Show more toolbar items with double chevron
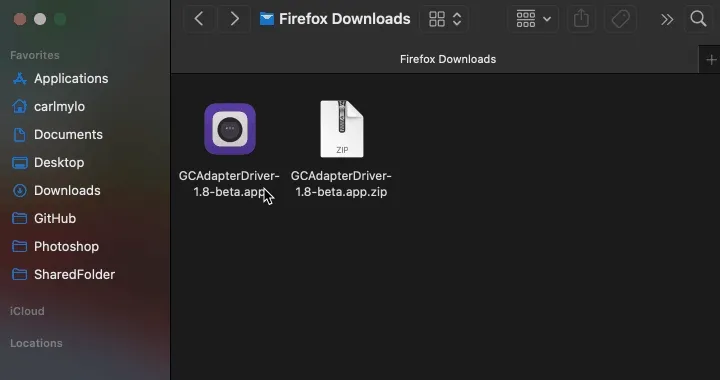The height and width of the screenshot is (380, 720). [x=667, y=19]
